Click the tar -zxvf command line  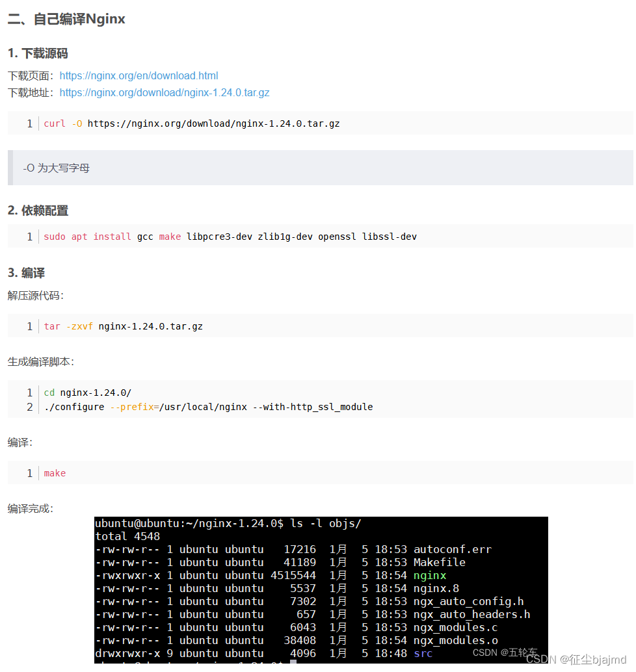pos(123,326)
